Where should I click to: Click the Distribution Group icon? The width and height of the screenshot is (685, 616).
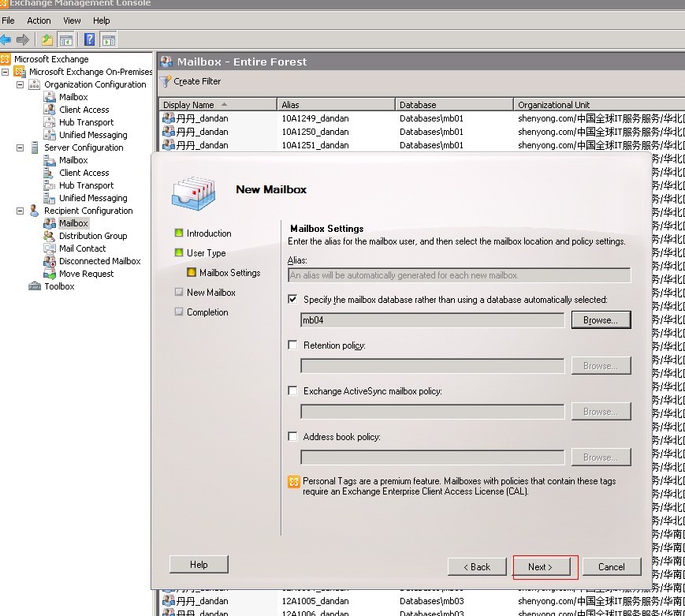[50, 236]
